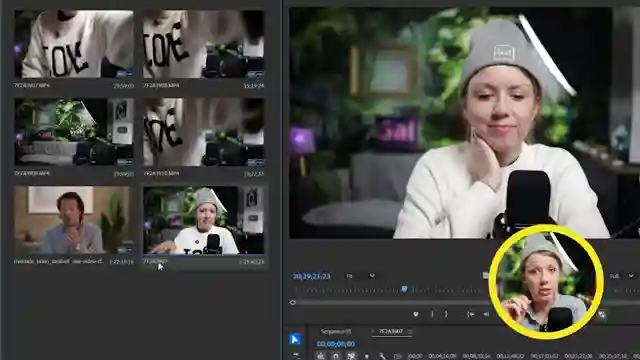Click the 00;04;16;08 mark on time ruler

442,356
